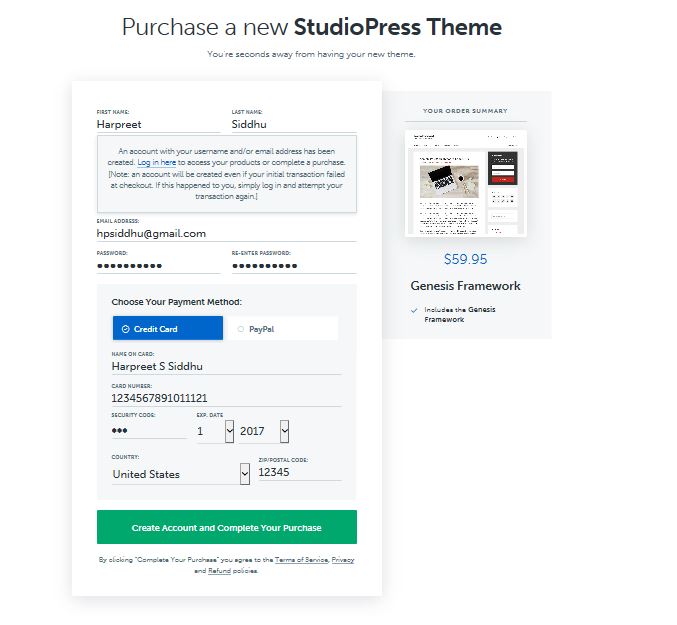This screenshot has width=677, height=625.
Task: Click the Name on Card field
Action: click(226, 366)
